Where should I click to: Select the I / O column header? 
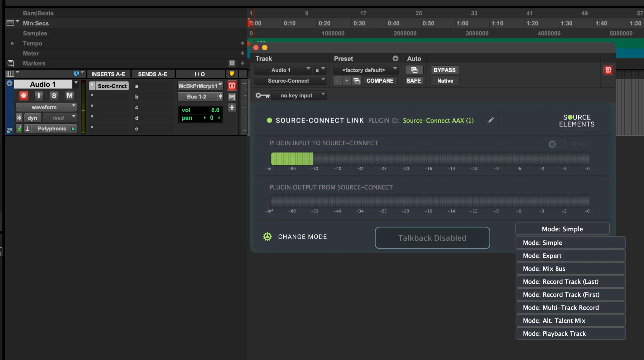200,74
